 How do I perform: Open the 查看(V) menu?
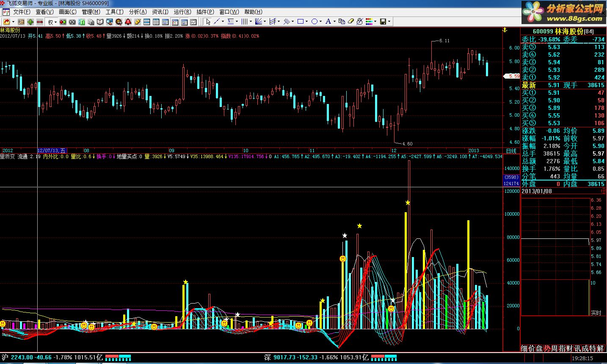click(x=44, y=12)
